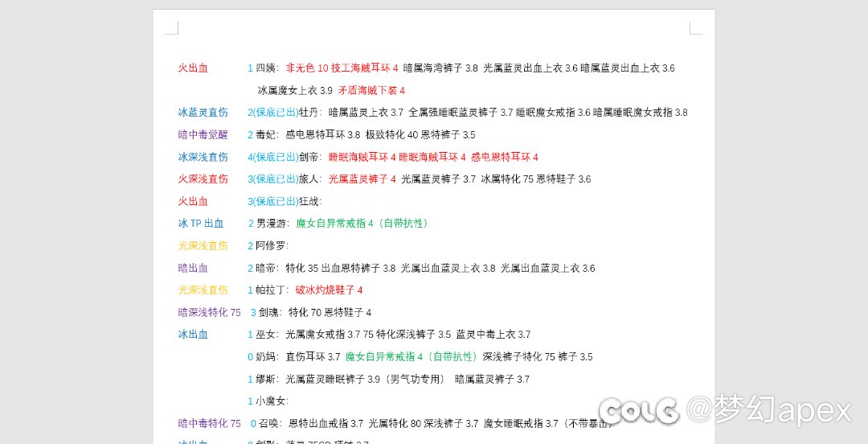This screenshot has width=868, height=444.
Task: Click the '火出血' label in the 四姨 row
Action: tap(193, 68)
